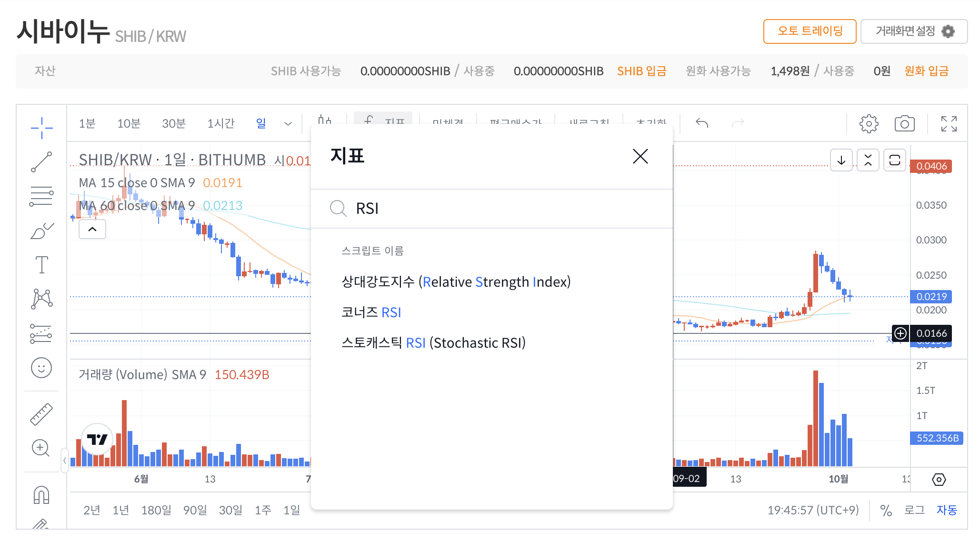Image resolution: width=980 pixels, height=542 pixels.
Task: Select the trend line drawing tool
Action: 41,162
